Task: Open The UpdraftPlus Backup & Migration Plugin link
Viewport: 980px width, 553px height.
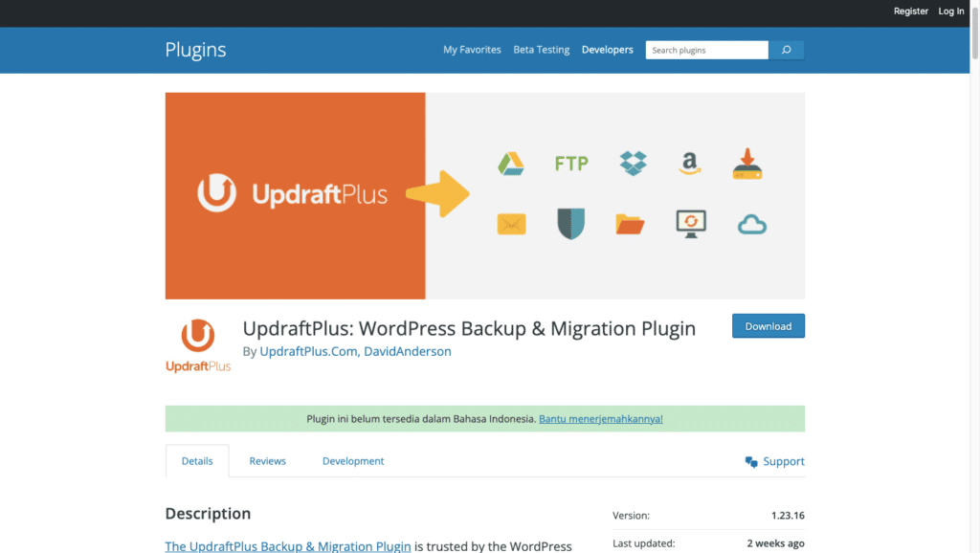Action: (288, 546)
